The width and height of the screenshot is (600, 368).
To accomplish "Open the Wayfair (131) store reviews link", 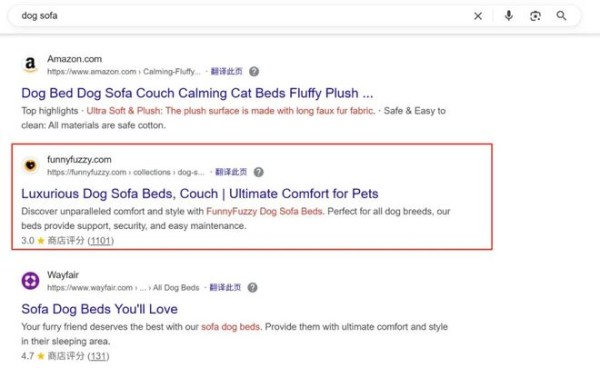I will tap(98, 356).
